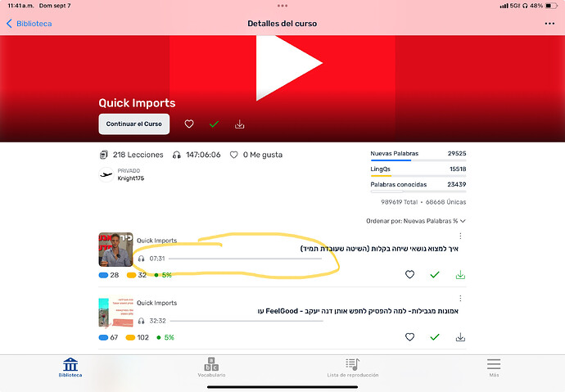Open three-dot menu of the FeelGood lesson

[x=460, y=299]
